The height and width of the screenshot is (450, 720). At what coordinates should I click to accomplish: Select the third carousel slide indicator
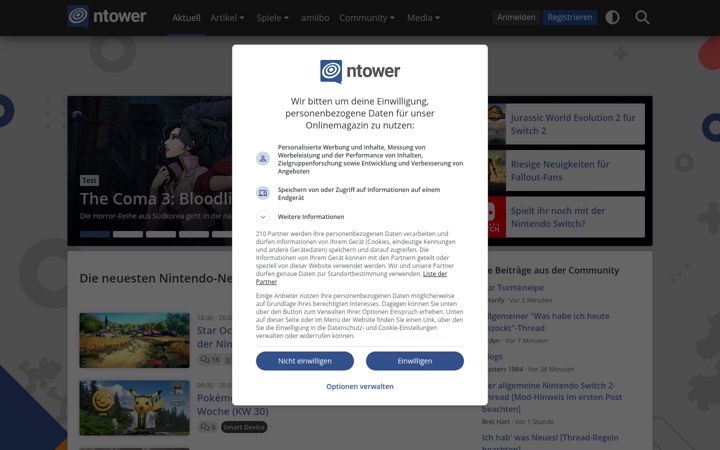[161, 234]
